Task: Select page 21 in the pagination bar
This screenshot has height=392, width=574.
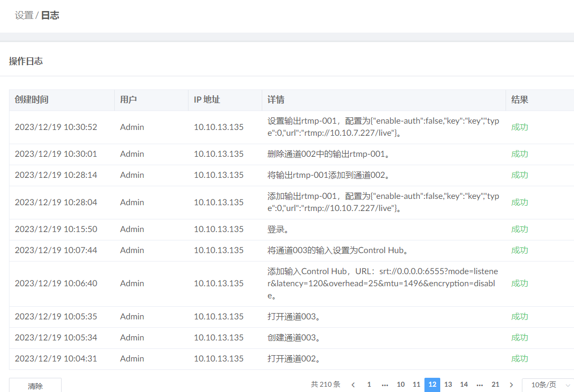Action: (496, 385)
